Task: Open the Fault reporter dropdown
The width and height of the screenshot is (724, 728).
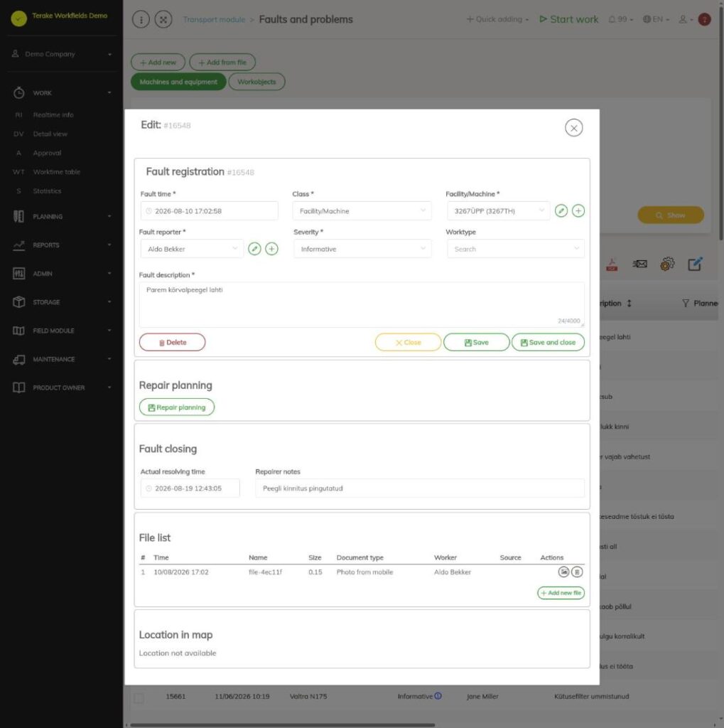Action: (x=192, y=249)
